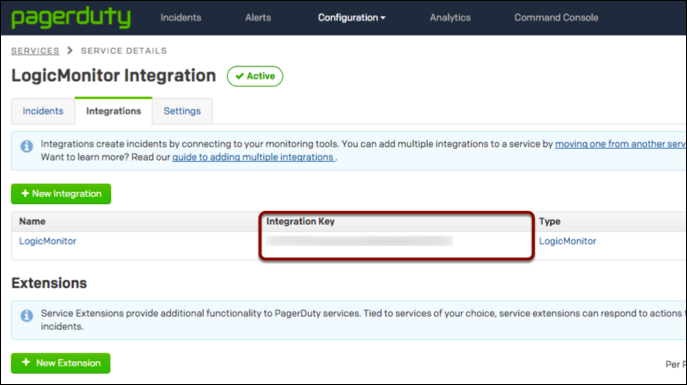This screenshot has height=385, width=687.
Task: Click the info icon in Extensions banner
Action: pyautogui.click(x=27, y=315)
